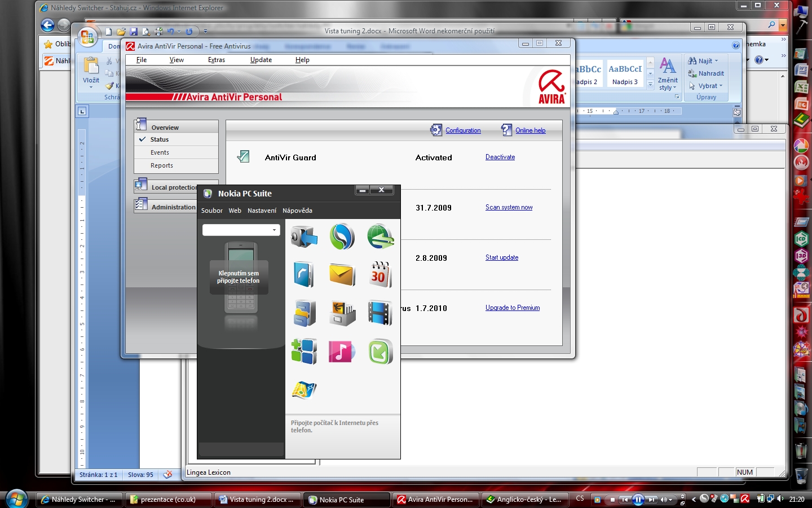
Task: Open the Maps icon in Nokia PC Suite
Action: coord(304,389)
